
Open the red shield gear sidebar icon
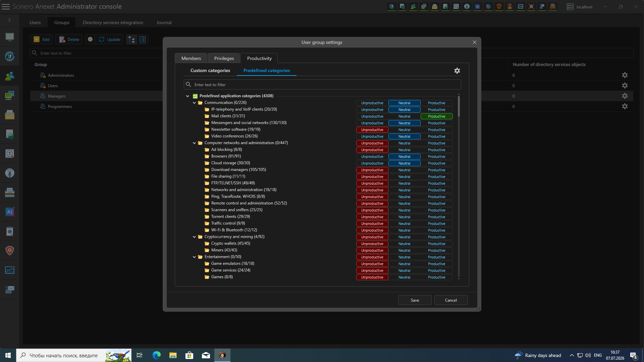click(x=10, y=251)
